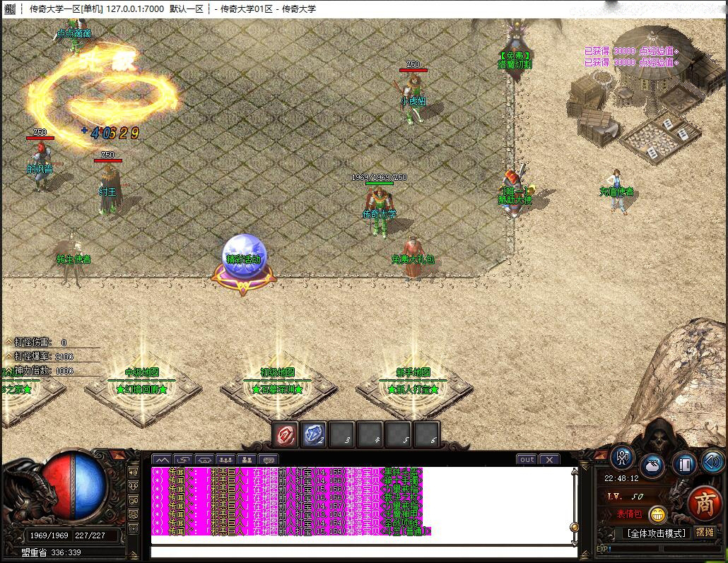Select empty quick slot 3
Viewport: 728px width, 563px height.
[x=341, y=434]
